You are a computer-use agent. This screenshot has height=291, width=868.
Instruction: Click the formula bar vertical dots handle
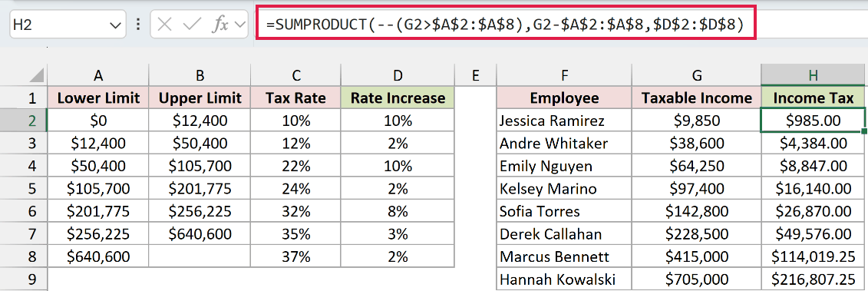pyautogui.click(x=138, y=25)
